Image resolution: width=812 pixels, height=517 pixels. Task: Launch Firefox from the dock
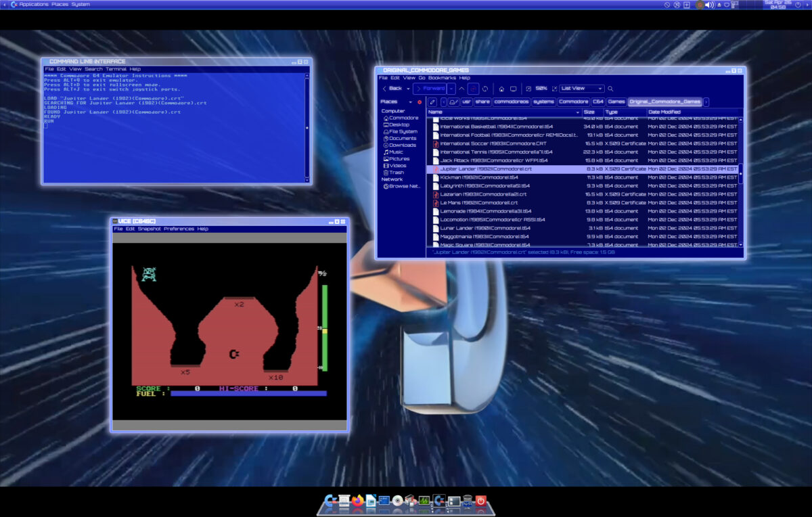point(357,501)
